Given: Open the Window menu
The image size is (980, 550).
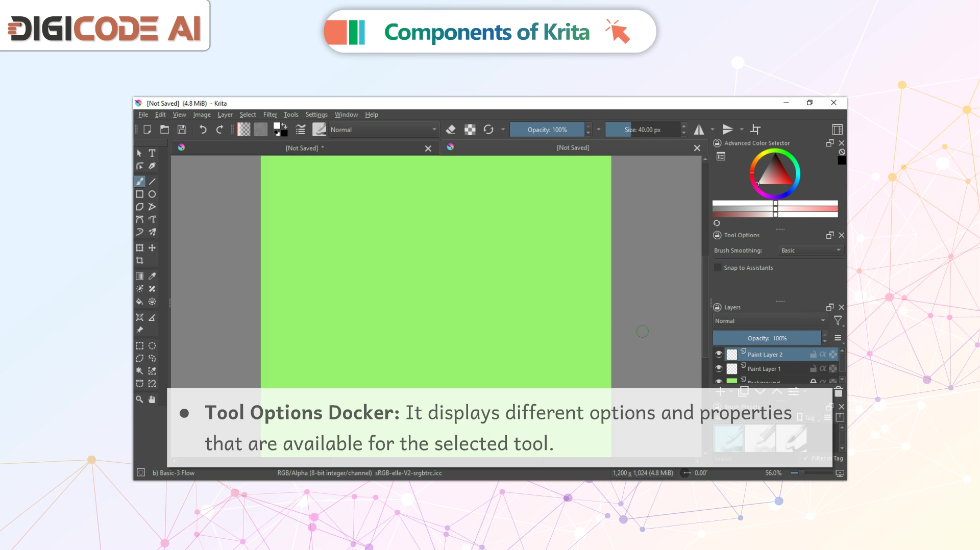Looking at the screenshot, I should [346, 115].
